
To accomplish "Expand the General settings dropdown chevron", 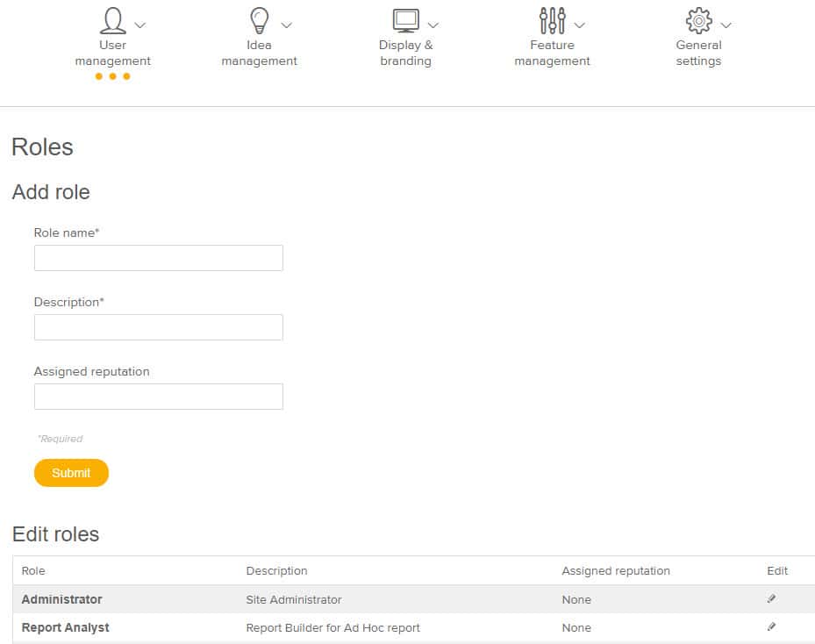I will click(x=726, y=25).
